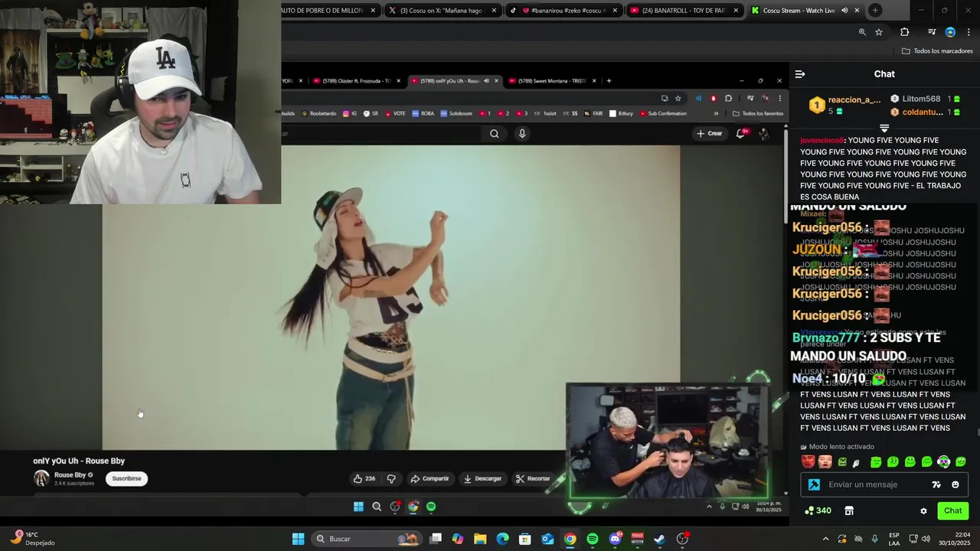Open the emoji picker in chat input

tap(955, 484)
